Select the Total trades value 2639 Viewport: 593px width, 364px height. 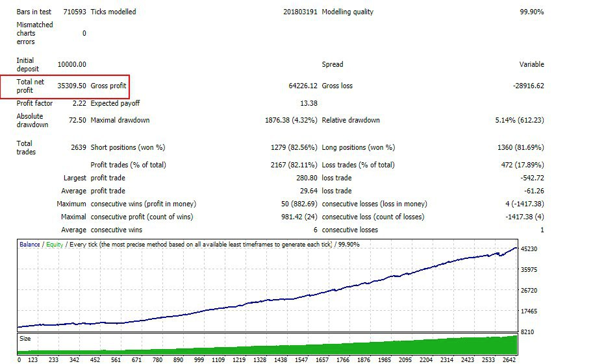(x=79, y=147)
